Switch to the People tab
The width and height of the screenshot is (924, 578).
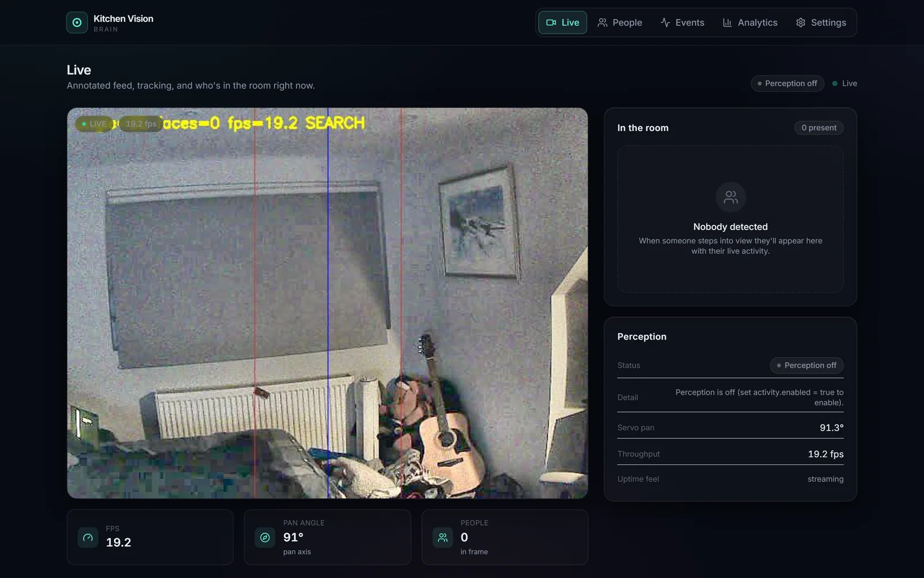point(620,23)
